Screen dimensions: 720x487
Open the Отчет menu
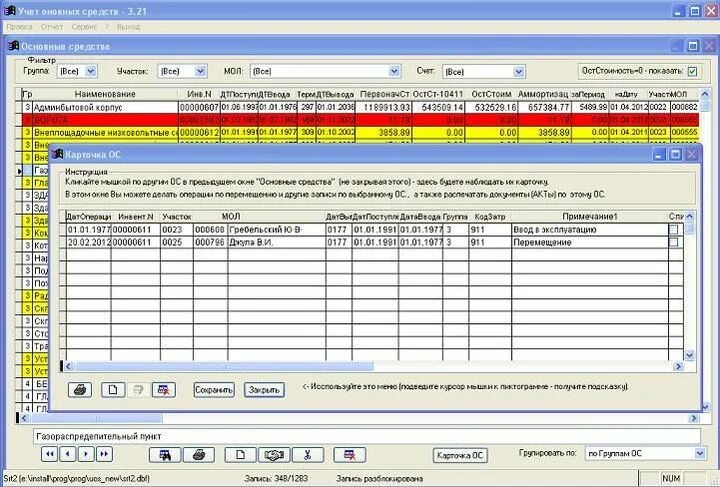(51, 27)
